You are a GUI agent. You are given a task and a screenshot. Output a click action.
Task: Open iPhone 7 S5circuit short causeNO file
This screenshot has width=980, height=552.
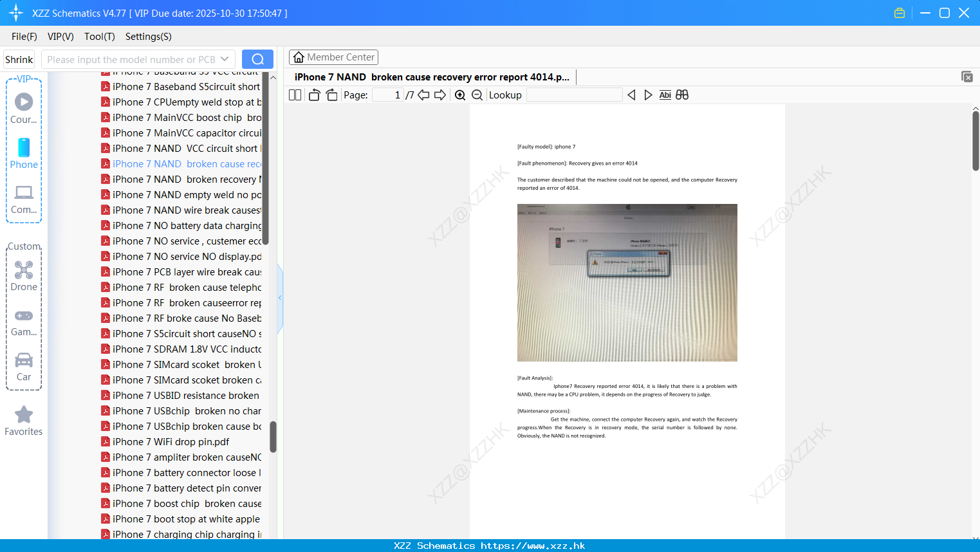coord(181,334)
